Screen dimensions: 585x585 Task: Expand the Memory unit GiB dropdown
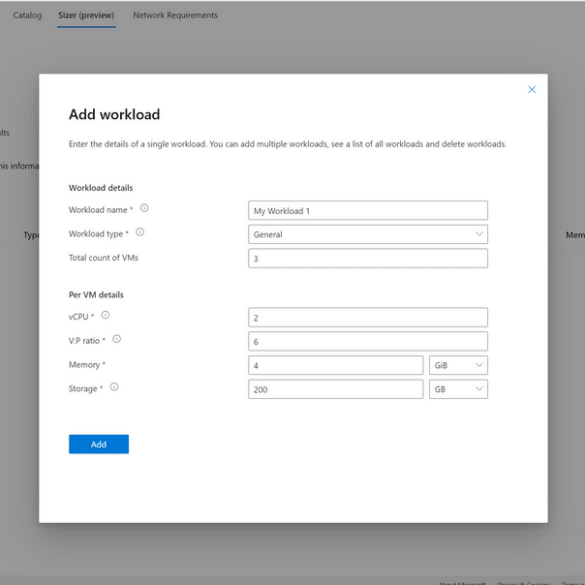click(x=458, y=365)
